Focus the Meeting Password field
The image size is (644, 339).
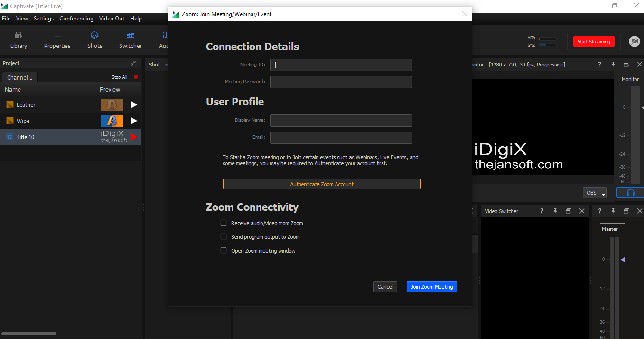341,82
